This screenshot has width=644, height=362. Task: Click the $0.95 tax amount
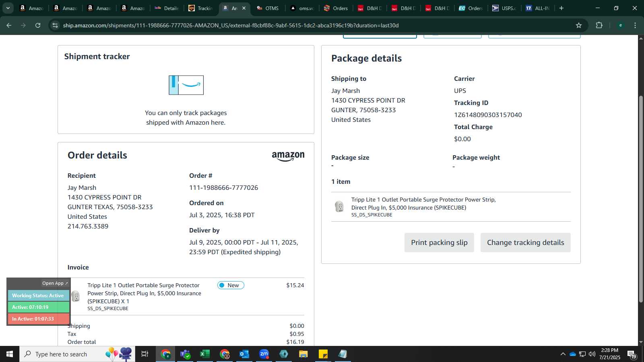(297, 334)
